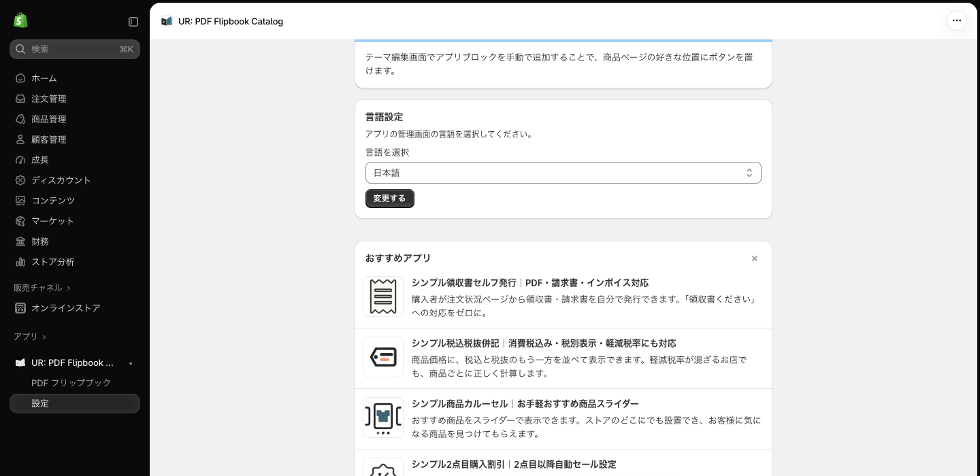Click the ストア分析 bar chart icon
980x476 pixels.
click(20, 262)
